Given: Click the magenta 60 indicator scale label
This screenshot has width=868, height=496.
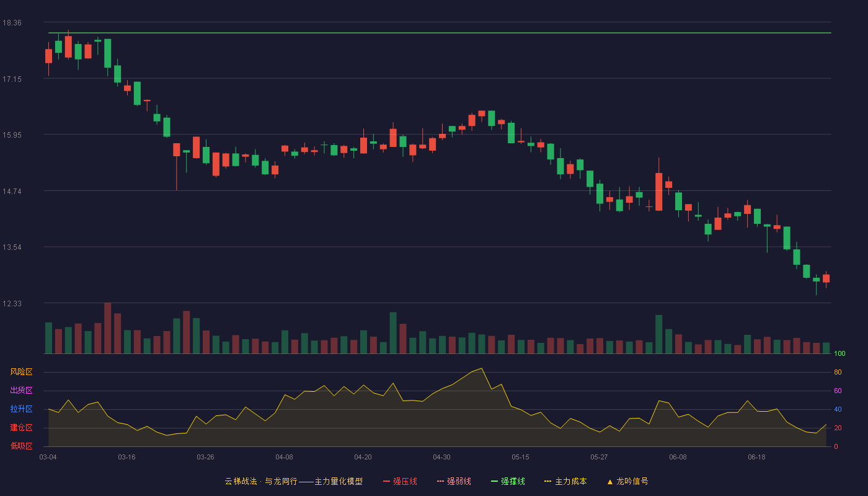Looking at the screenshot, I should click(838, 391).
